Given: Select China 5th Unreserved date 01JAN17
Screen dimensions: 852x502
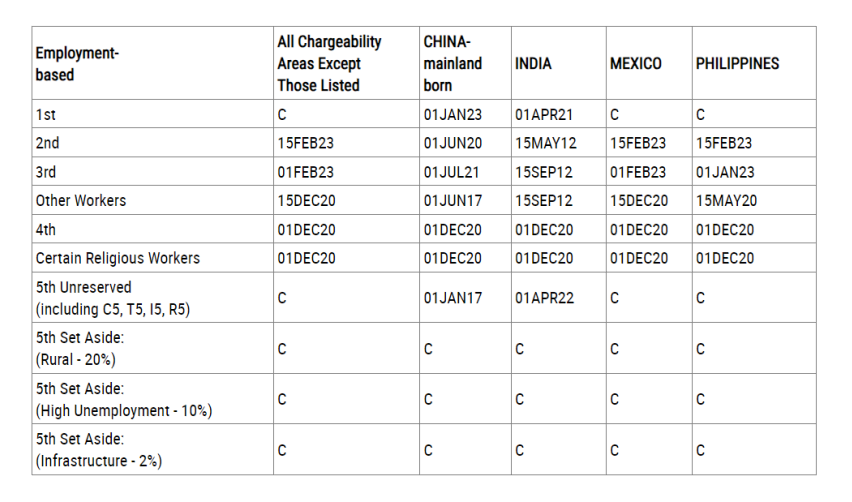Looking at the screenshot, I should pos(453,298).
